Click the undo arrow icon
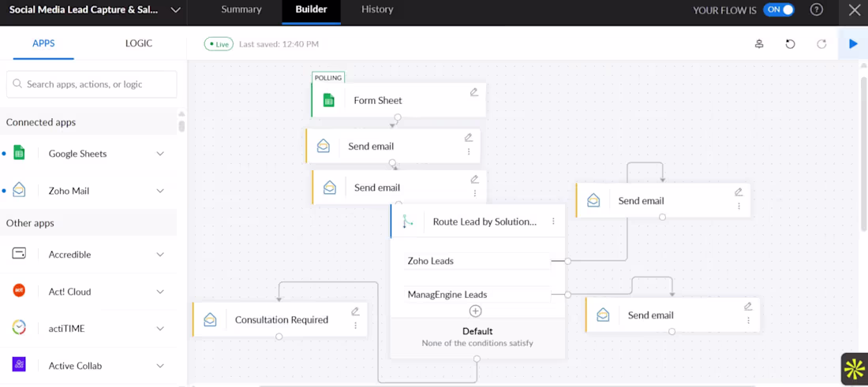The image size is (868, 387). (x=790, y=44)
